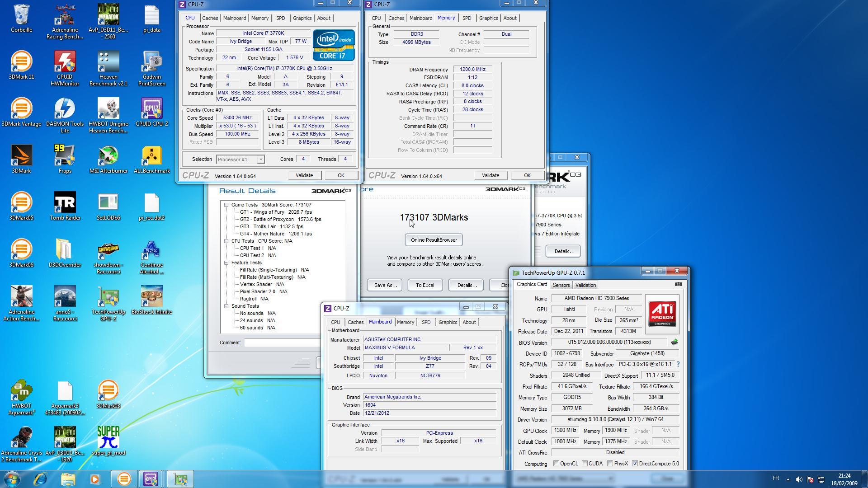Collapse the Game Tests tree node
868x488 pixels.
226,205
